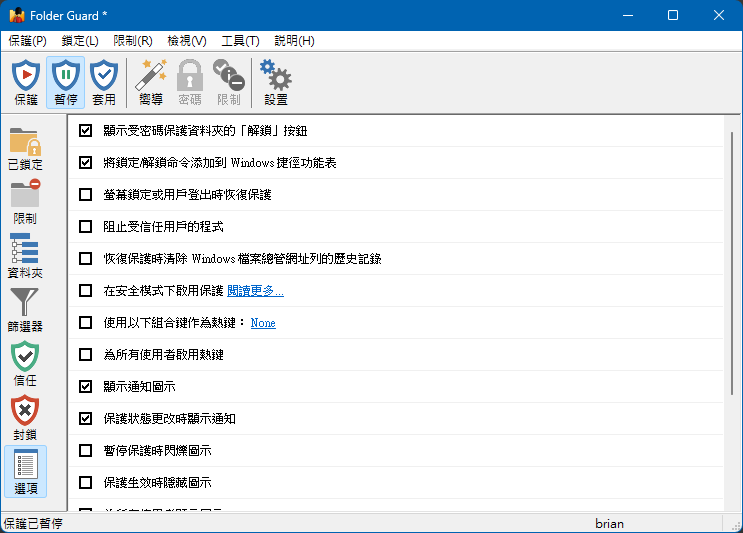
Task: Open the 信任 (Trusted) green shield view
Action: [x=25, y=364]
